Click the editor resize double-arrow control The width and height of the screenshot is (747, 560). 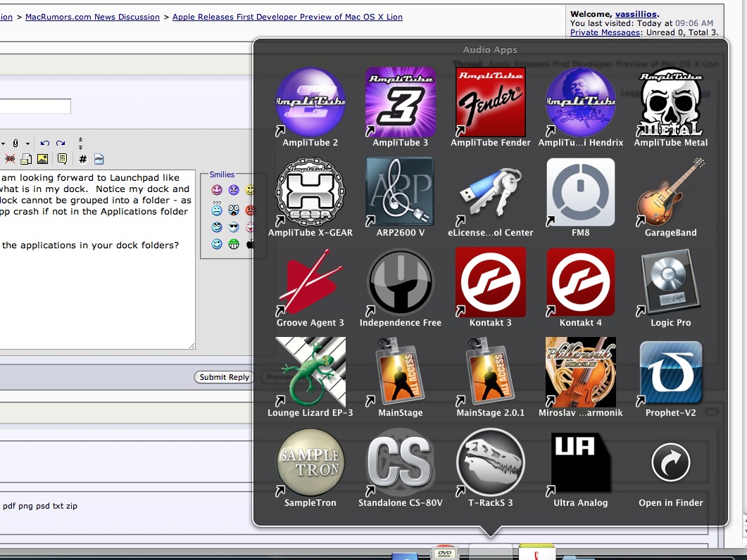click(80, 144)
